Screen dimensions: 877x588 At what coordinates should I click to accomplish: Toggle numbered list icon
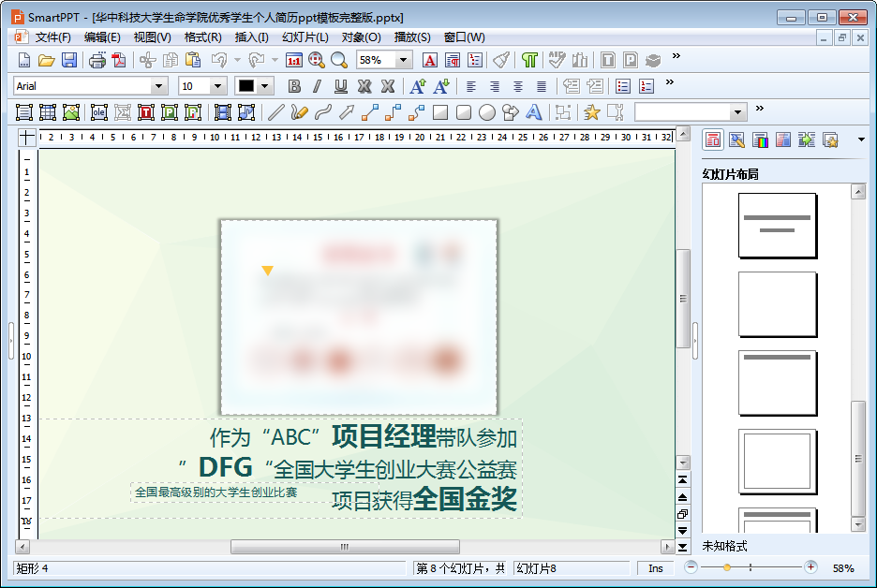pyautogui.click(x=646, y=86)
